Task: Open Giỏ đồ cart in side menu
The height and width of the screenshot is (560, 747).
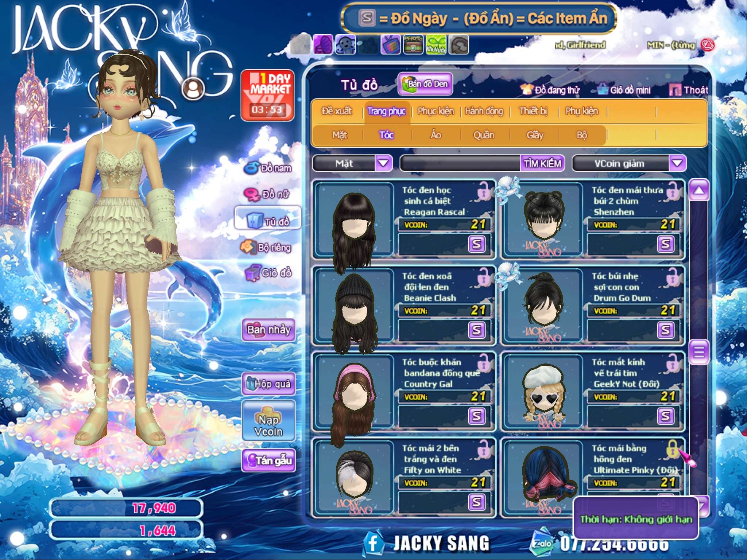Action: (268, 273)
